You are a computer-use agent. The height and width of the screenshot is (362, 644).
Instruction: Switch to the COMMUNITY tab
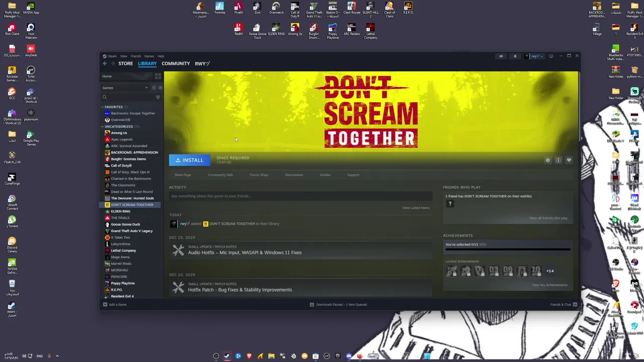click(176, 63)
